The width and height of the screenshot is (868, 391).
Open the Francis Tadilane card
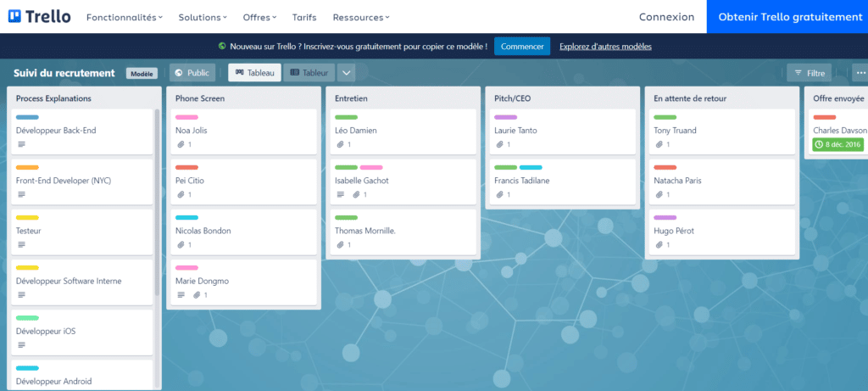tap(523, 181)
